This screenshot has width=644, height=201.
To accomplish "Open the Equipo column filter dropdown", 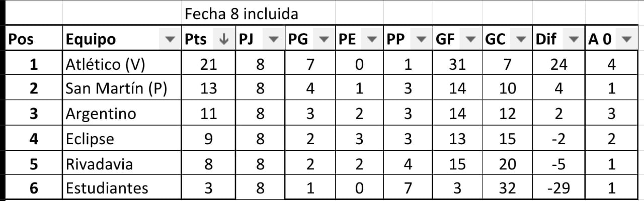I will [x=171, y=40].
